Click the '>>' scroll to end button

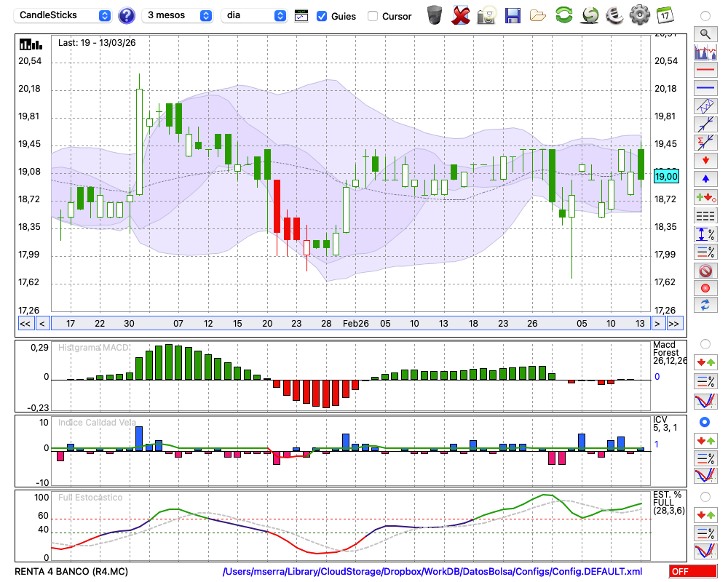click(x=674, y=324)
